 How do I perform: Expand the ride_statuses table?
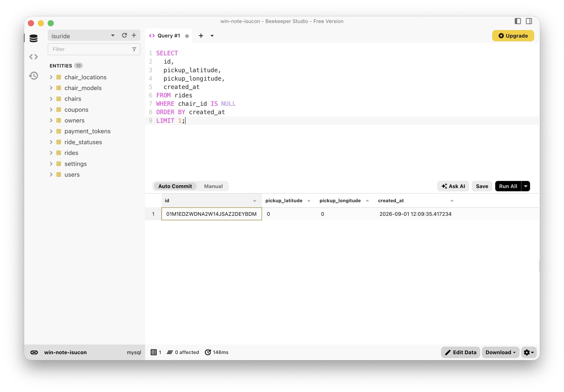click(51, 142)
